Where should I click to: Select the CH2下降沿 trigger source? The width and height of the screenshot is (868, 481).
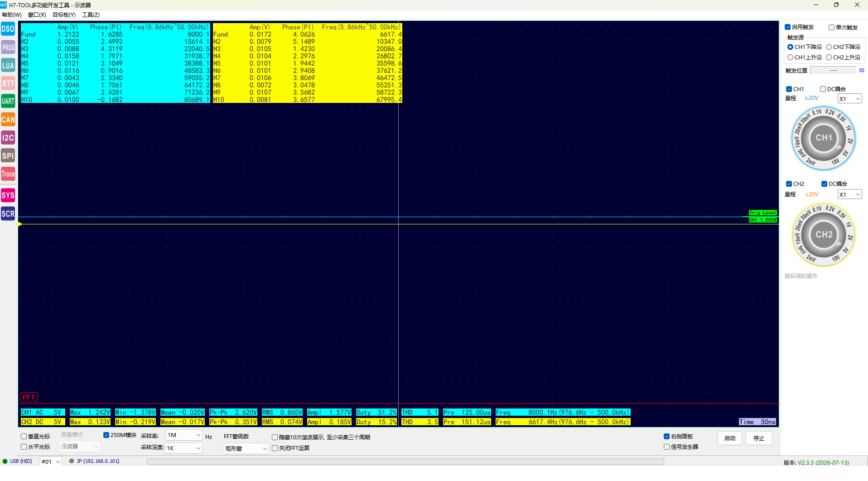coord(843,47)
